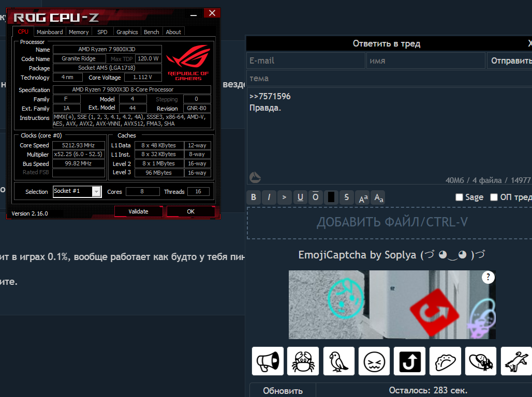Click the 120.0 W Max TDP value

tap(149, 58)
